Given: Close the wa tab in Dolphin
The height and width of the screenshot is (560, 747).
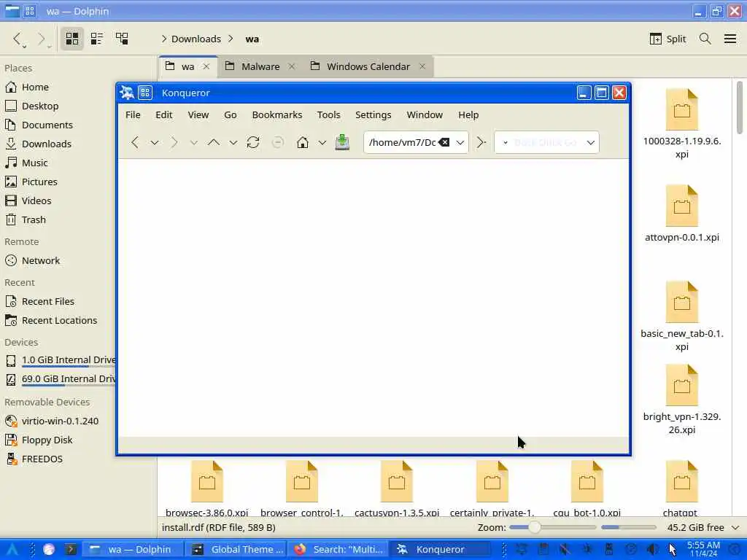Looking at the screenshot, I should [x=206, y=66].
